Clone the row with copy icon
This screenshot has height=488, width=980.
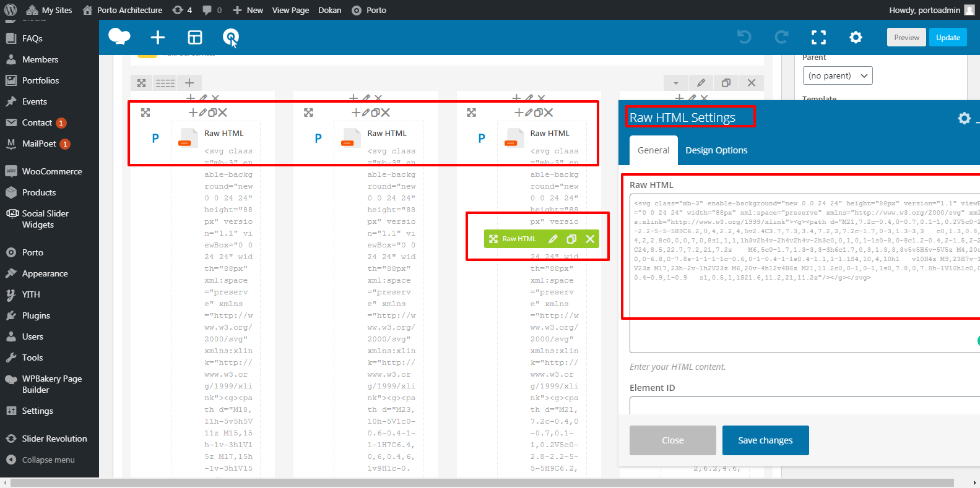click(726, 83)
